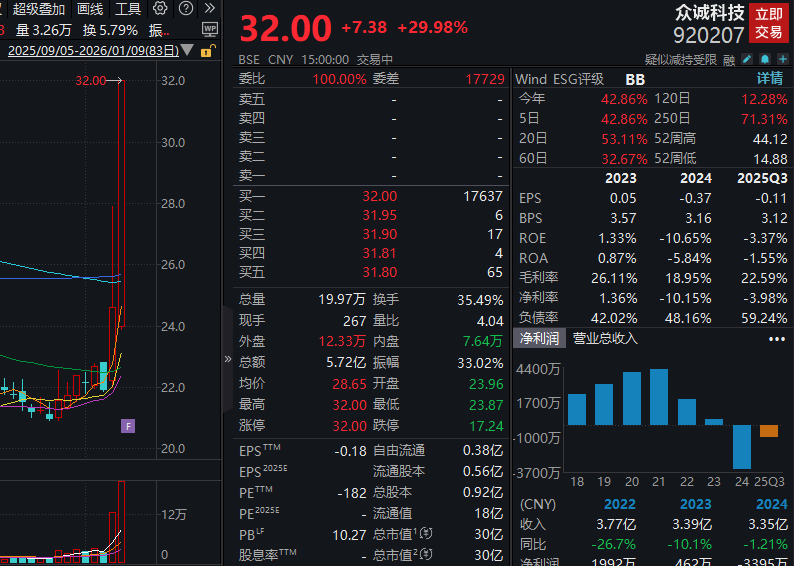Click the 跌停 17.24 limit-down price
Image resolution: width=794 pixels, height=566 pixels.
tap(486, 426)
